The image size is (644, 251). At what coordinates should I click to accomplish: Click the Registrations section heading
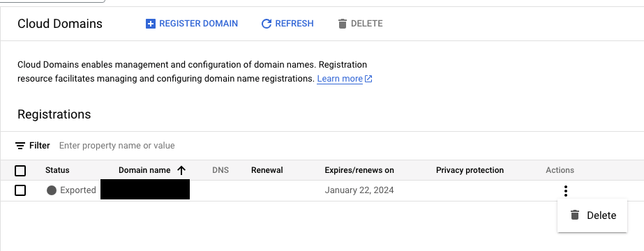coord(54,114)
